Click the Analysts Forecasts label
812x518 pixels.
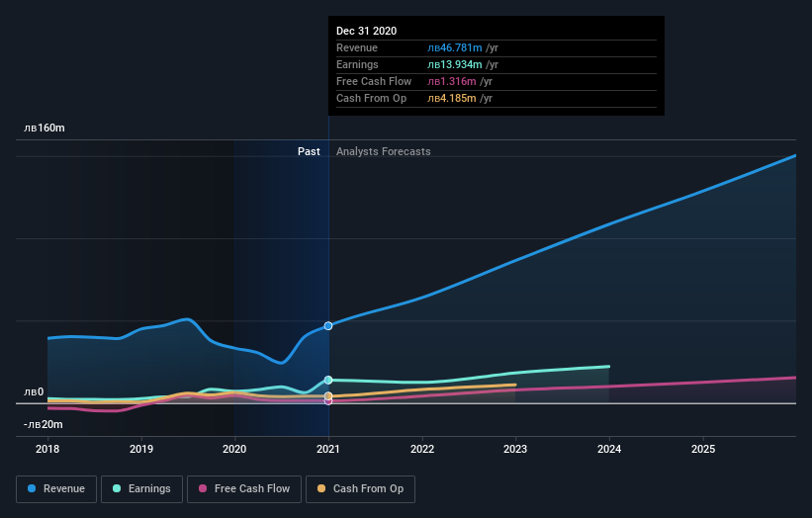pyautogui.click(x=383, y=151)
